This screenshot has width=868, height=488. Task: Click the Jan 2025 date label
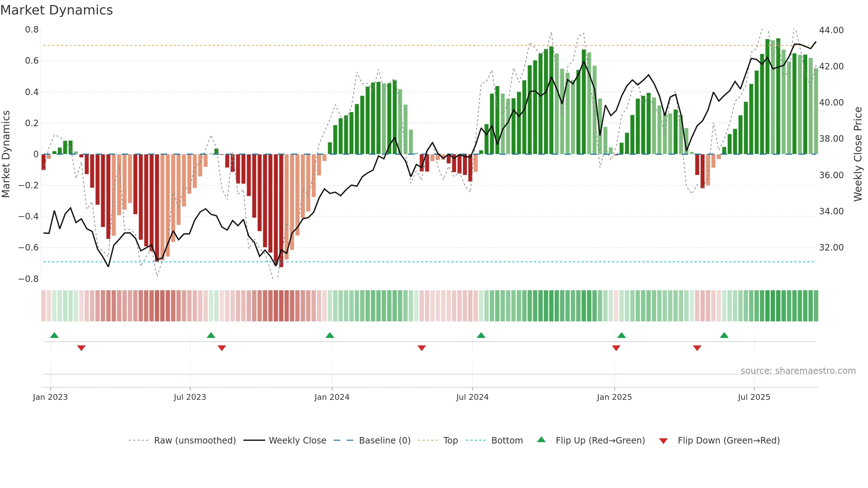point(614,397)
